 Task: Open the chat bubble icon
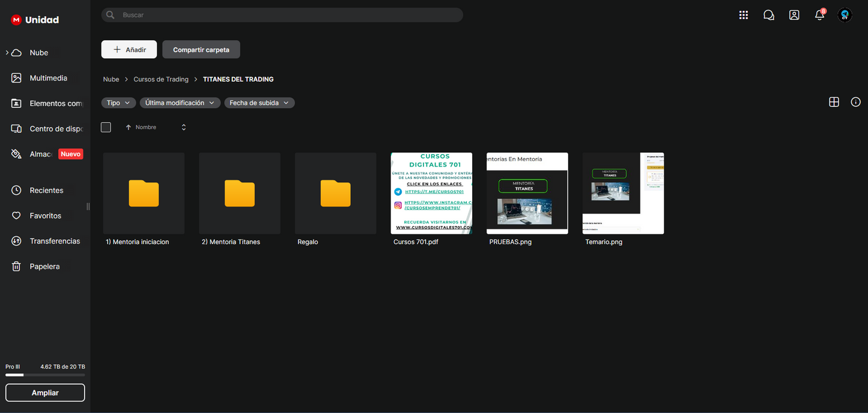click(768, 15)
